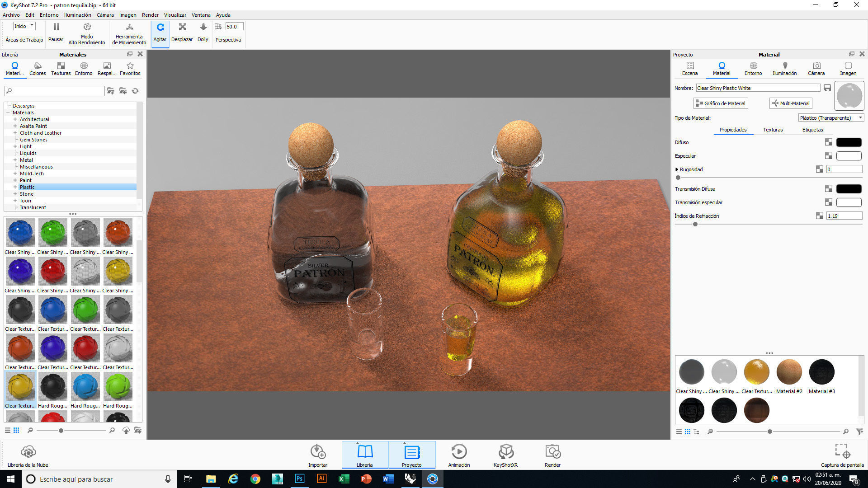Open the Tipo de Material dropdown
The image size is (868, 488).
click(x=831, y=118)
